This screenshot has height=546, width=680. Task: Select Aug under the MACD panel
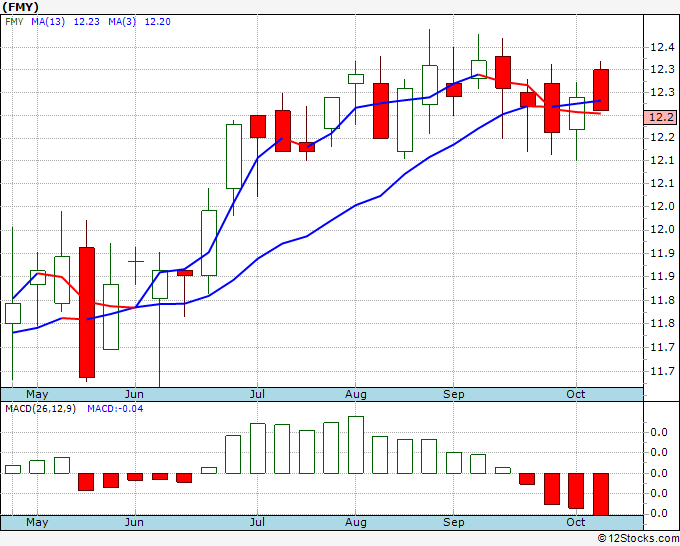pos(356,522)
